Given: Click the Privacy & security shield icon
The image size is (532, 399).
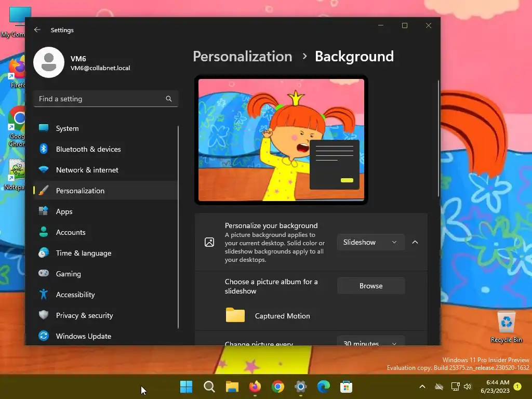Looking at the screenshot, I should click(x=44, y=315).
